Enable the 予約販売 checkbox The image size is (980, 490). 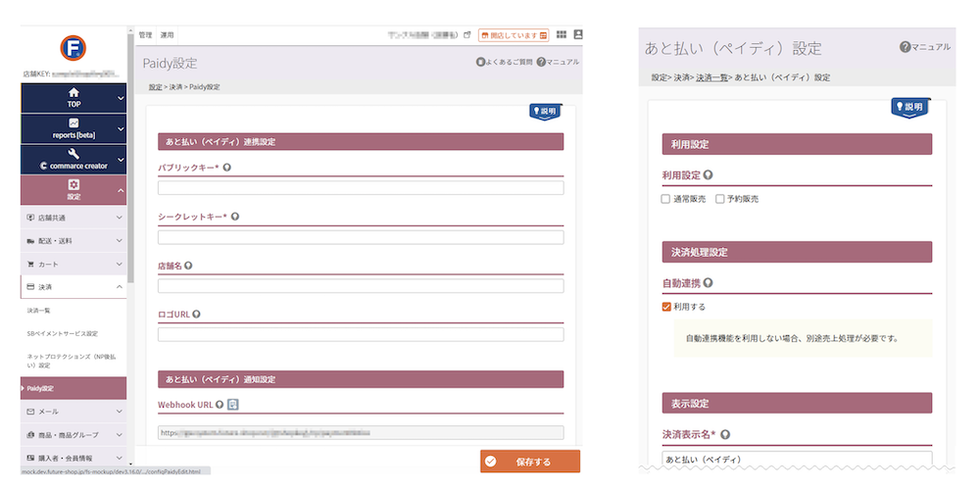720,199
